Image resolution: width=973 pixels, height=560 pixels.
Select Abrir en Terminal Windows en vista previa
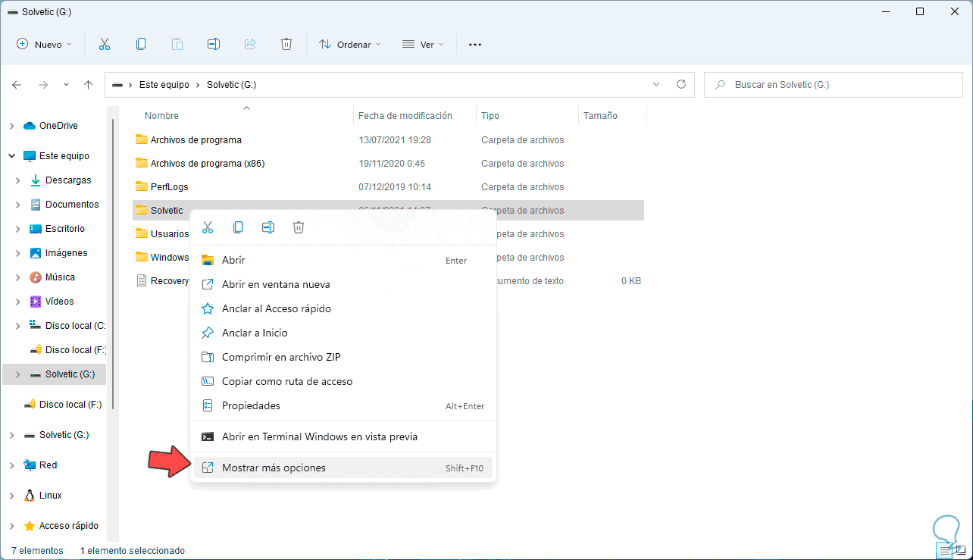point(343,436)
